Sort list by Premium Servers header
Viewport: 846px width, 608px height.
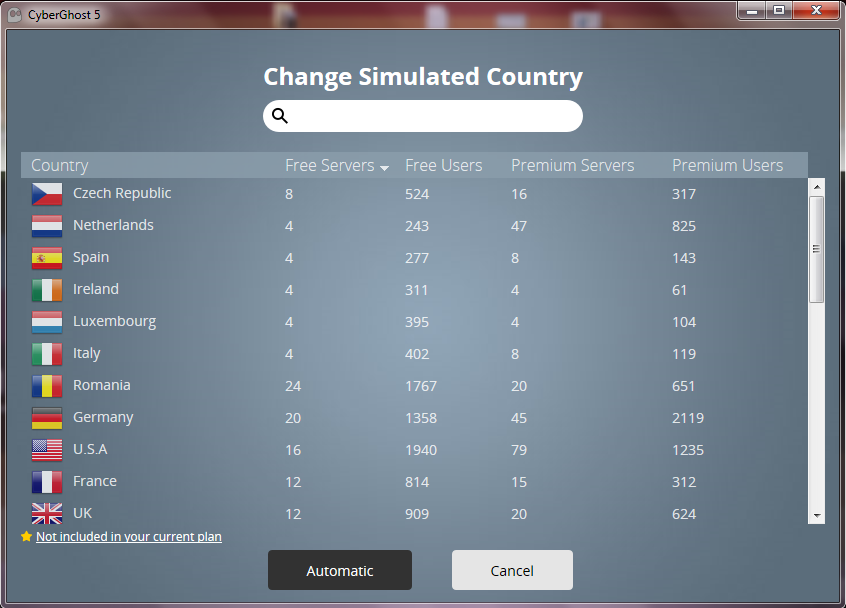[572, 165]
